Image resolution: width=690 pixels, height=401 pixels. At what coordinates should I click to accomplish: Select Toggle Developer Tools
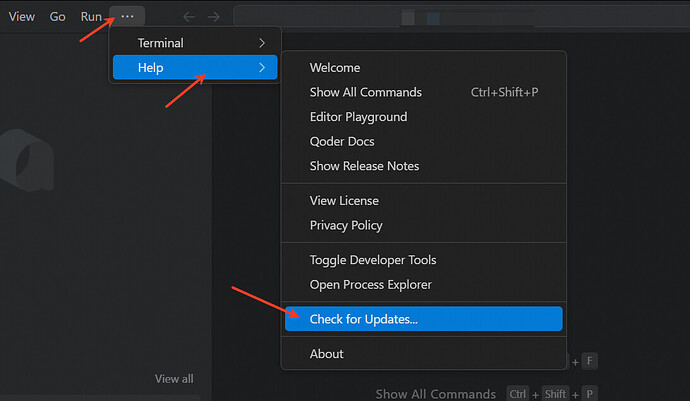point(373,260)
